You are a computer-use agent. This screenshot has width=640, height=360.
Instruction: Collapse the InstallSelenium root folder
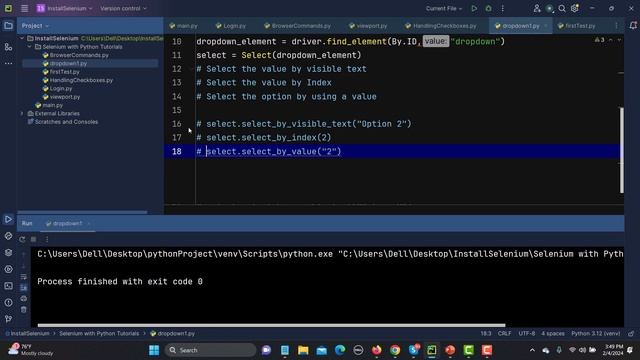pyautogui.click(x=22, y=38)
